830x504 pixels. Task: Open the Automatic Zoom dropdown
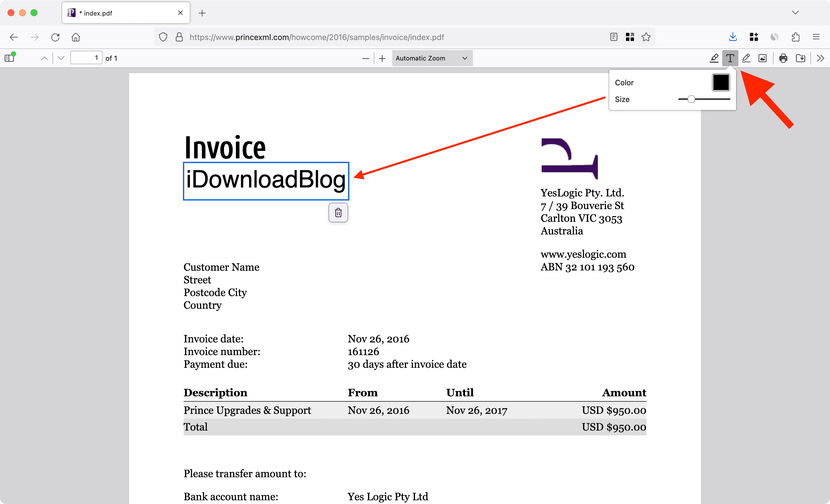[x=432, y=58]
